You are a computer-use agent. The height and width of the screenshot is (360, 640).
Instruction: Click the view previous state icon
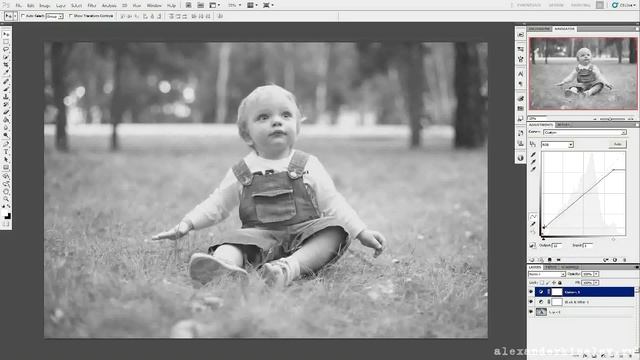(x=606, y=260)
